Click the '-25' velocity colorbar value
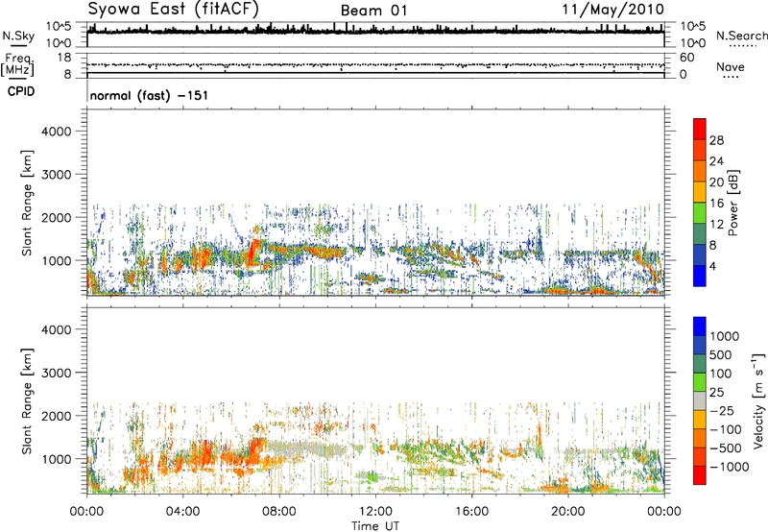Viewport: 768px width, 532px height. click(721, 411)
